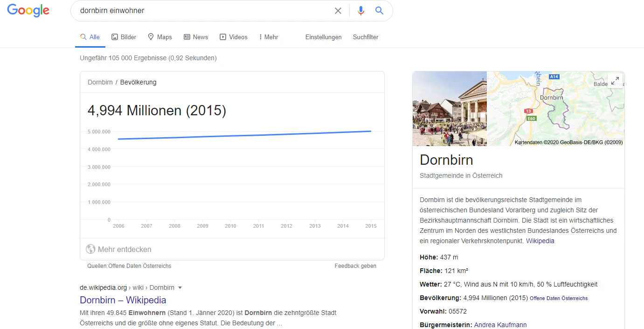Open the Alle results tab
Image resolution: width=644 pixels, height=329 pixels.
tap(90, 37)
